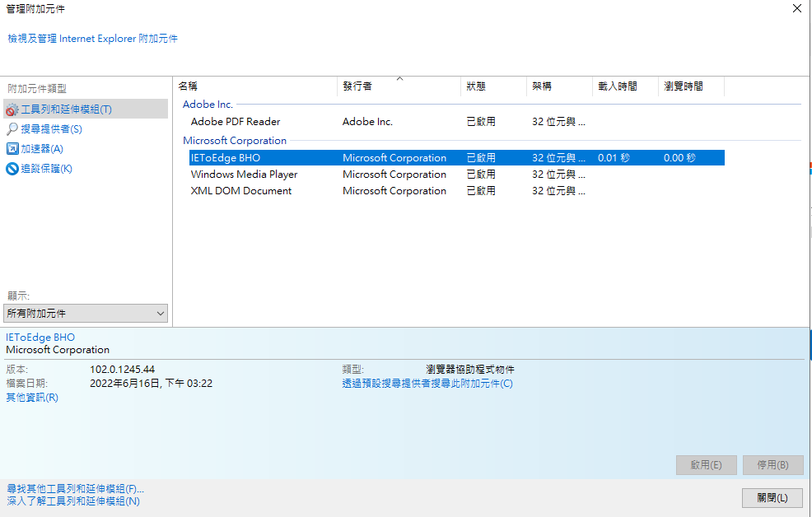Open 深入了解工具列和延伸模組(N) link

tap(73, 501)
